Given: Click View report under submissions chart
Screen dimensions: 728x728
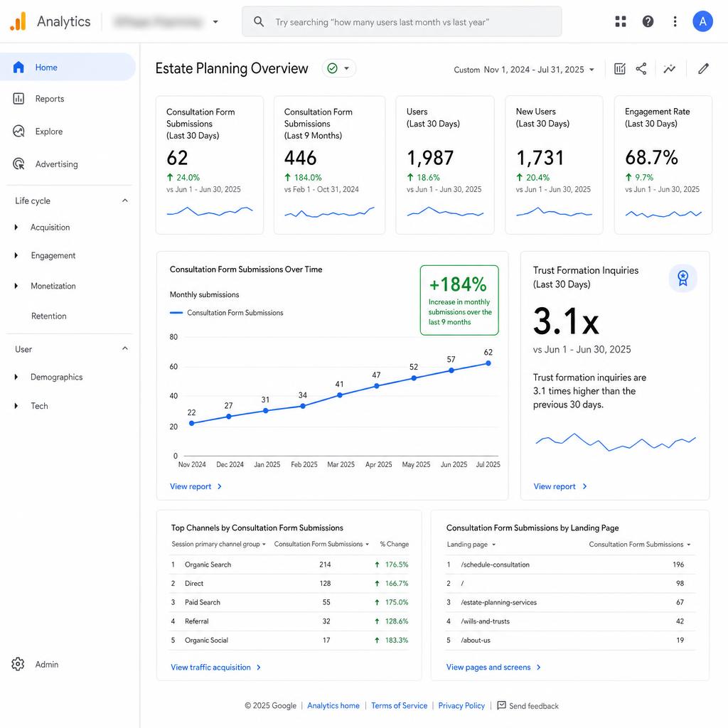Looking at the screenshot, I should pos(196,486).
